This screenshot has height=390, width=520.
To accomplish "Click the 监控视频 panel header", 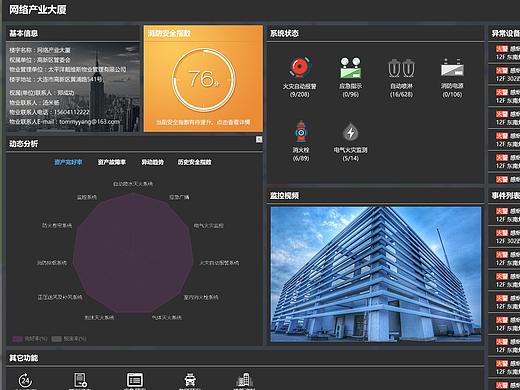I will [284, 195].
